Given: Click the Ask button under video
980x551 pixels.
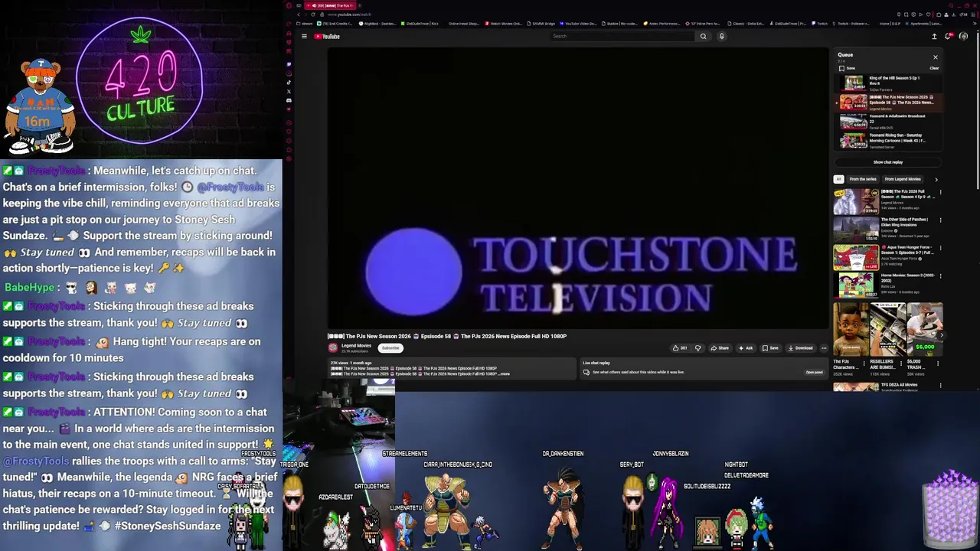Looking at the screenshot, I should (x=746, y=348).
